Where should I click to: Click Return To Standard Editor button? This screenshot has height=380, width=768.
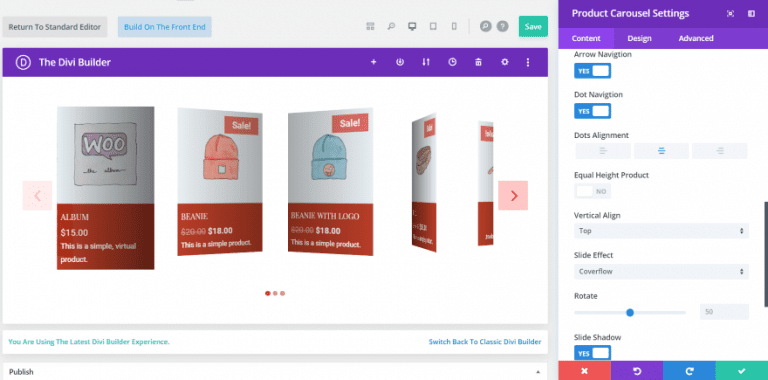click(x=55, y=27)
